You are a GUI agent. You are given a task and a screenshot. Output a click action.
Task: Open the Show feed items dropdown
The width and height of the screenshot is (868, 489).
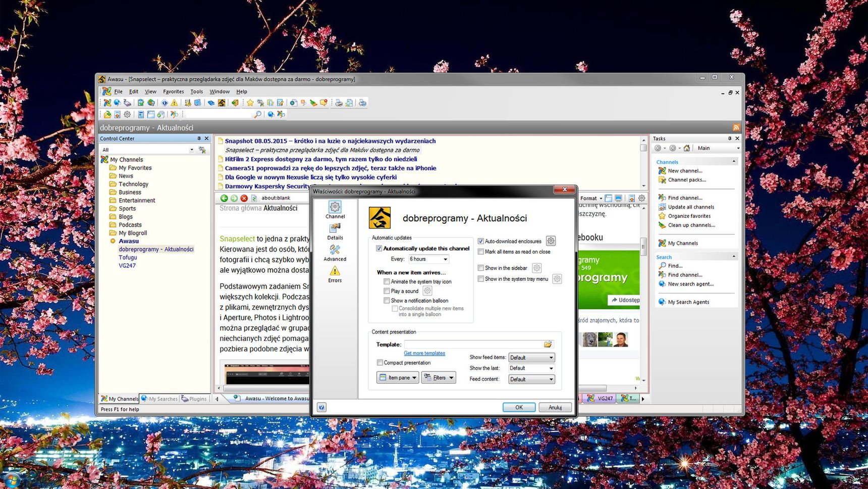tap(531, 357)
